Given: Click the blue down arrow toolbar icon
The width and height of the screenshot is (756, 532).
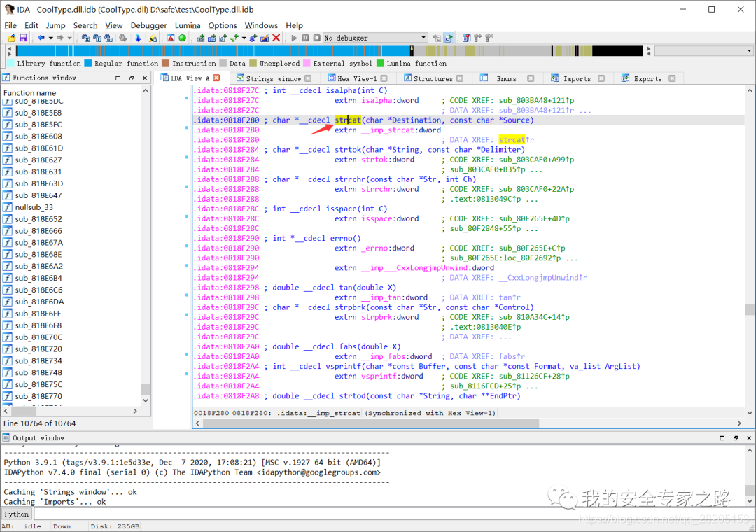Looking at the screenshot, I should tap(139, 38).
